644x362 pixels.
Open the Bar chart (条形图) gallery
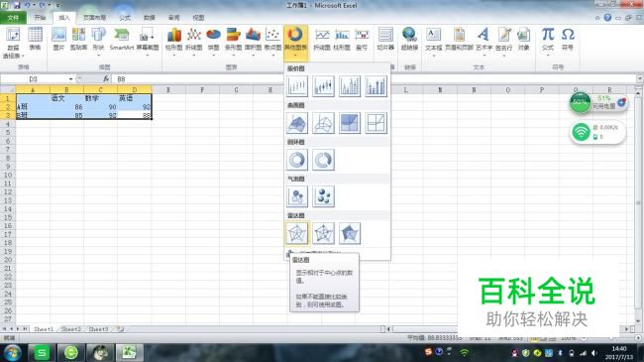click(233, 41)
